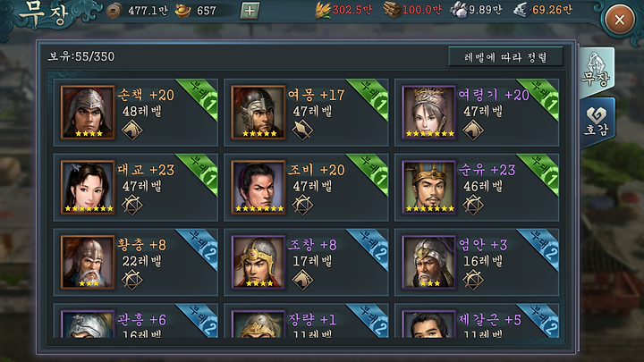Click the stone resource icon
Screen dimensions: 644x362
tap(458, 10)
